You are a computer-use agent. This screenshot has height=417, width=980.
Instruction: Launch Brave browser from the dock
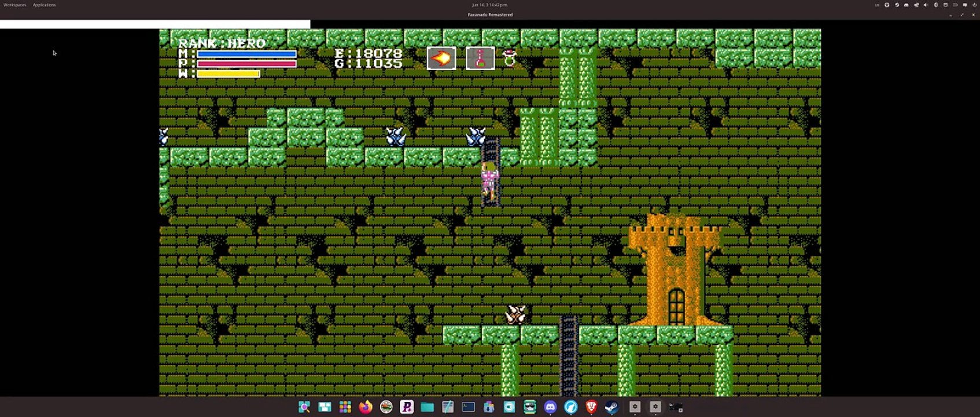coord(591,407)
